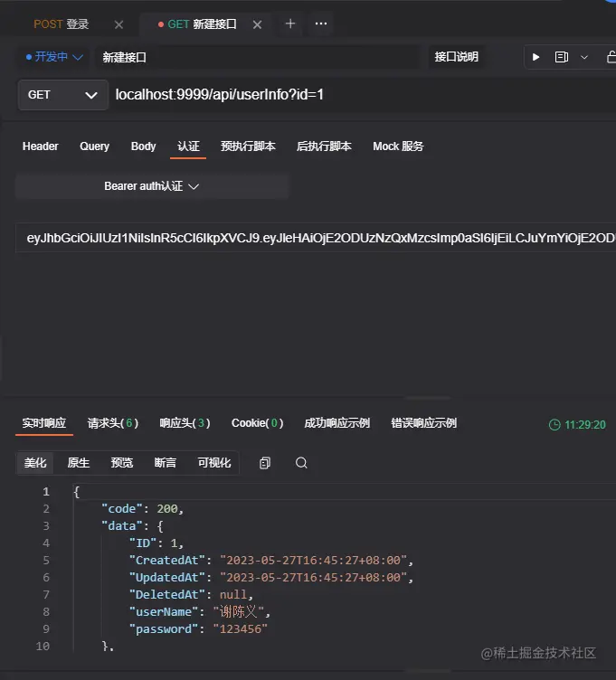Open the Header tab
The image size is (616, 680).
[41, 146]
